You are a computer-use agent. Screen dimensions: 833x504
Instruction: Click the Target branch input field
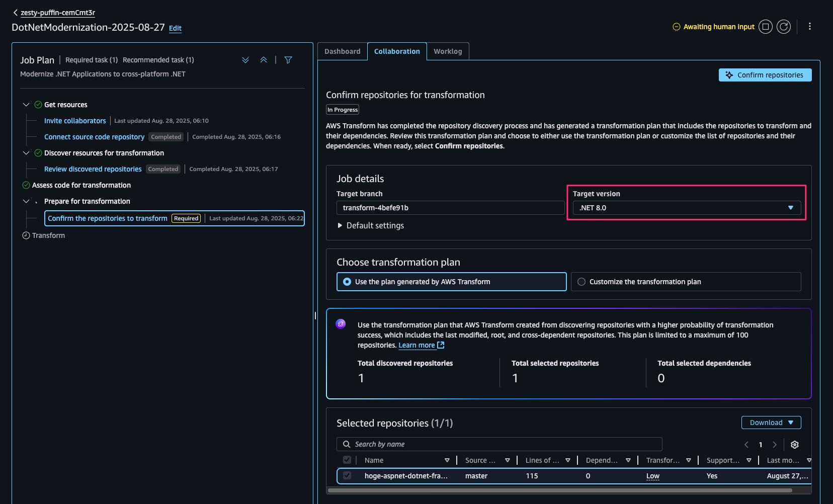450,208
